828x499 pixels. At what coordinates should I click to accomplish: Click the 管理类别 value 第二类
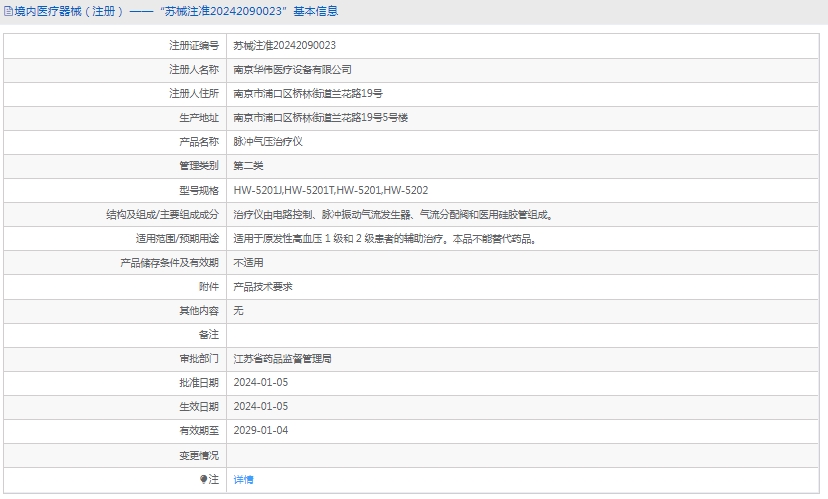(x=248, y=166)
